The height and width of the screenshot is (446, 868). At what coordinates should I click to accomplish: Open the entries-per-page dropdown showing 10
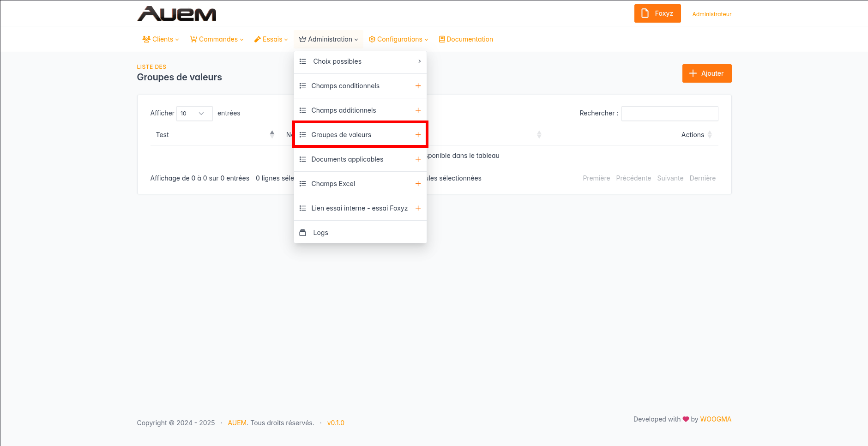(x=194, y=114)
